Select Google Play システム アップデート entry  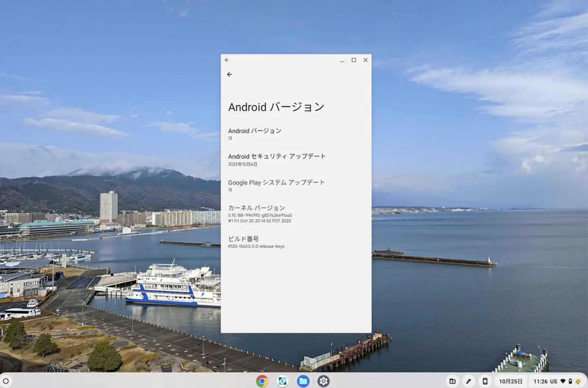[x=296, y=186]
